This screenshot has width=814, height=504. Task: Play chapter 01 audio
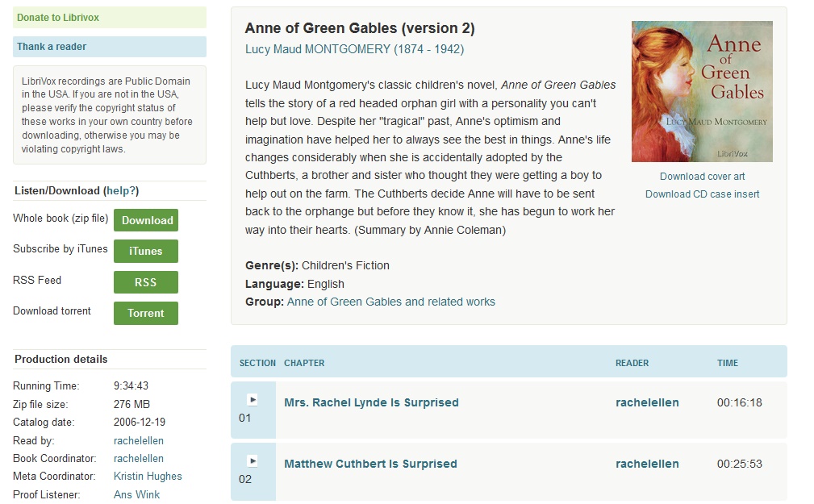[x=253, y=399]
